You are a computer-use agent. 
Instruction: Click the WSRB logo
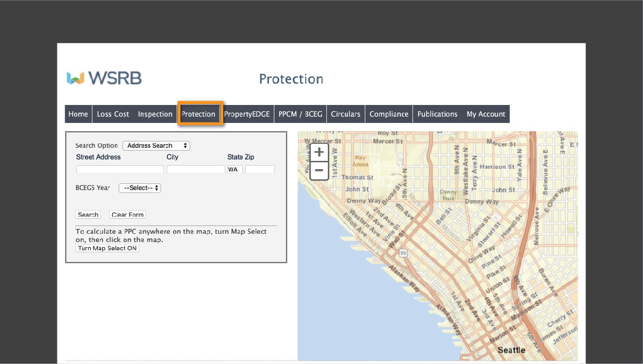pyautogui.click(x=103, y=78)
